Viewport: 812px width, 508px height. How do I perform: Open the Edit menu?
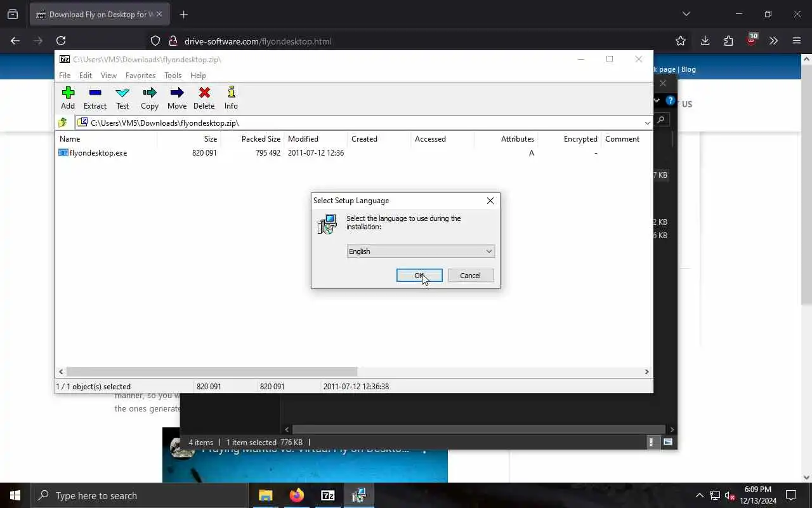click(86, 75)
